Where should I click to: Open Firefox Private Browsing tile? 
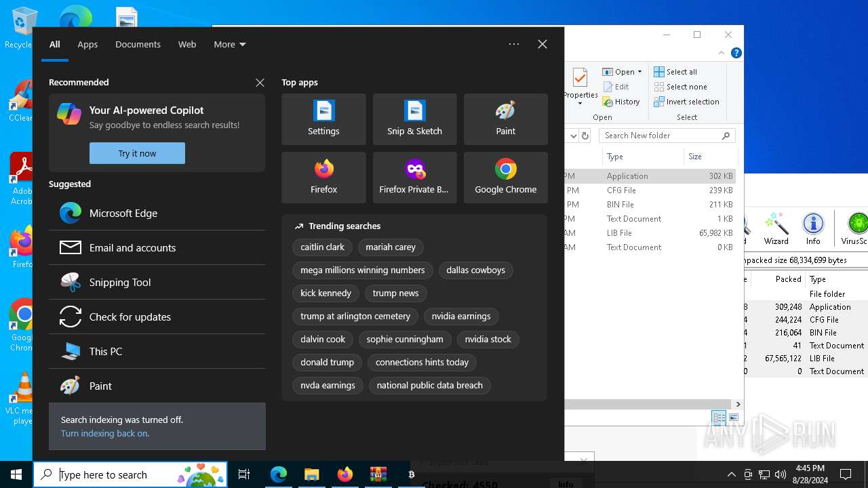(414, 178)
